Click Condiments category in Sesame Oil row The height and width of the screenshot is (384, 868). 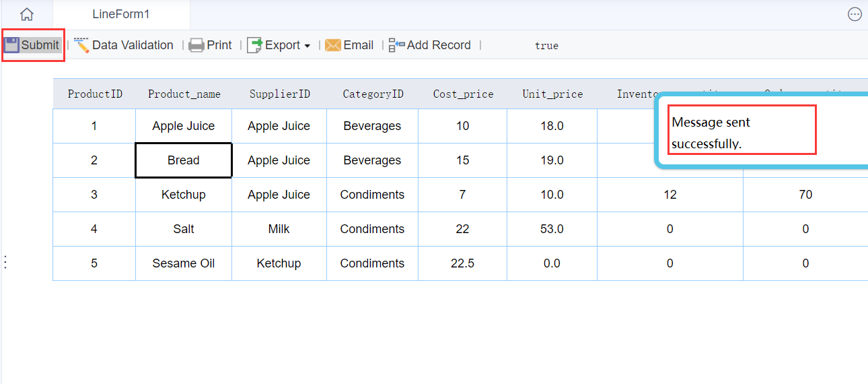[373, 263]
